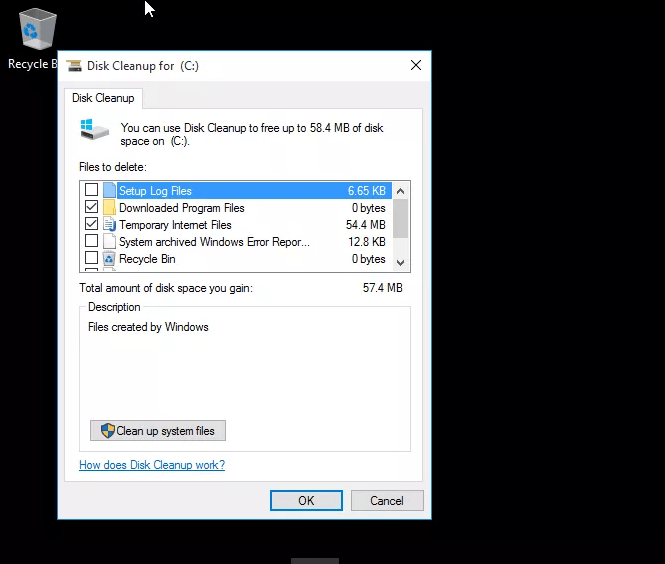Select the Disk Cleanup tab
The height and width of the screenshot is (564, 665).
click(104, 98)
